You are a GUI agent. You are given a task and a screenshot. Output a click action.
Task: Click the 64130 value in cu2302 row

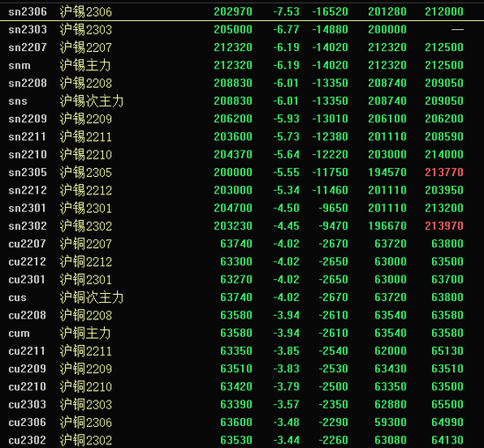coord(447,440)
